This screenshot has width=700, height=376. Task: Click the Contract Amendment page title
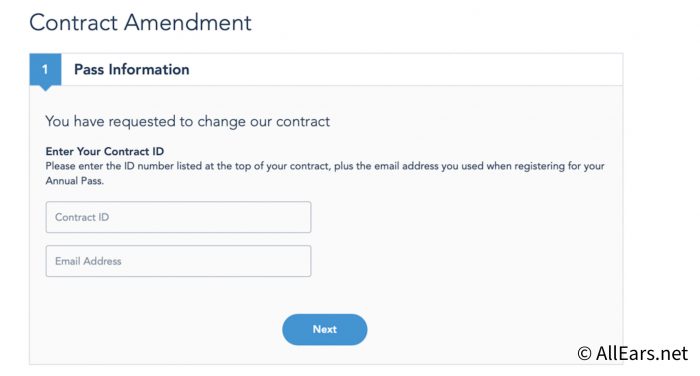click(140, 22)
